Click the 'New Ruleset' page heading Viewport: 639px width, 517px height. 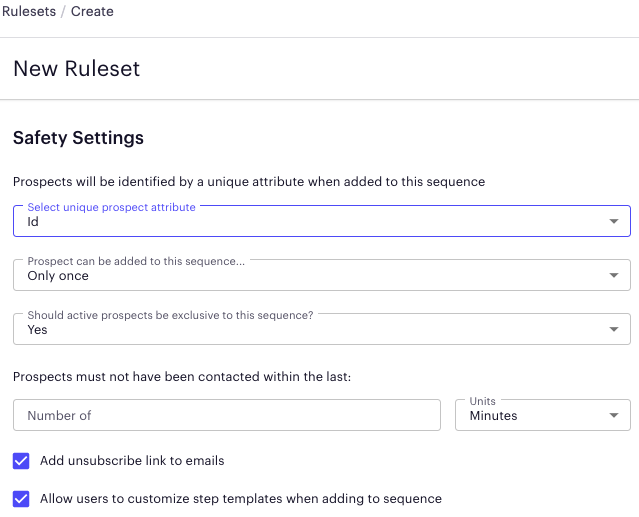coord(77,69)
